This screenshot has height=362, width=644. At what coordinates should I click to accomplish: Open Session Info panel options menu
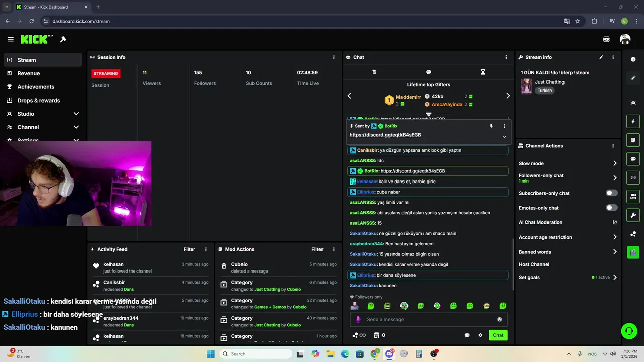coord(334,57)
